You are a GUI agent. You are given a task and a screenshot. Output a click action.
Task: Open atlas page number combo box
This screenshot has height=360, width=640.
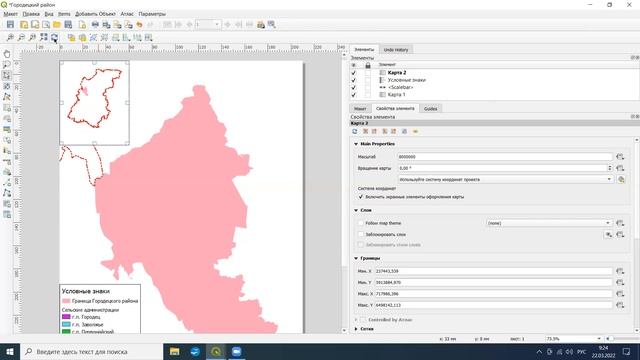click(207, 25)
